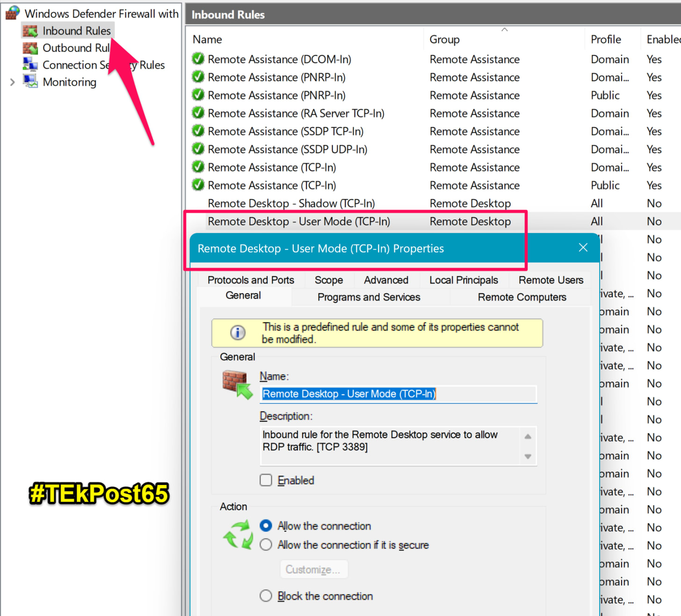Select Outbound Rules in the tree
This screenshot has height=616, width=681.
click(76, 48)
